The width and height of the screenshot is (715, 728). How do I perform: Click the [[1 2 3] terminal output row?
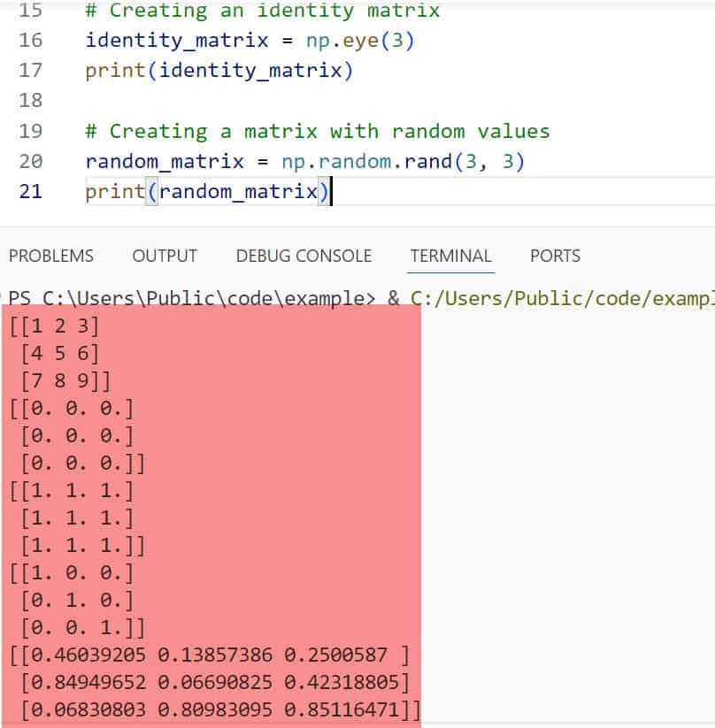click(x=54, y=326)
